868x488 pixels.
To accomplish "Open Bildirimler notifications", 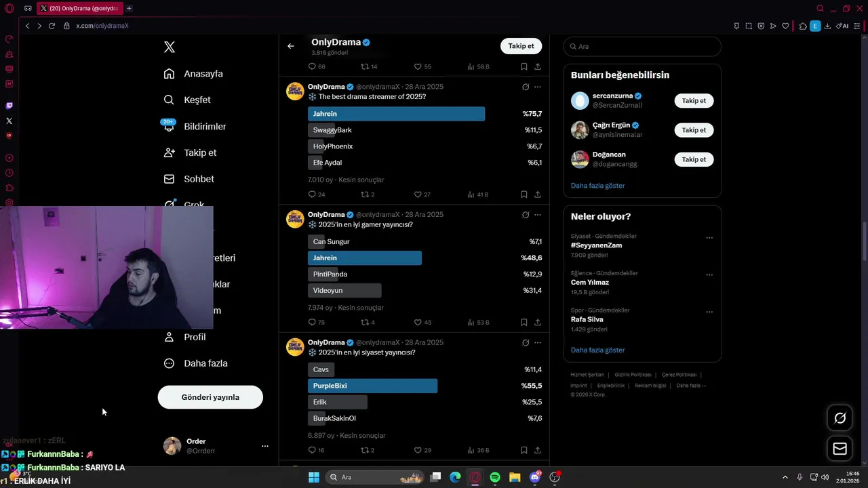I will [x=195, y=126].
